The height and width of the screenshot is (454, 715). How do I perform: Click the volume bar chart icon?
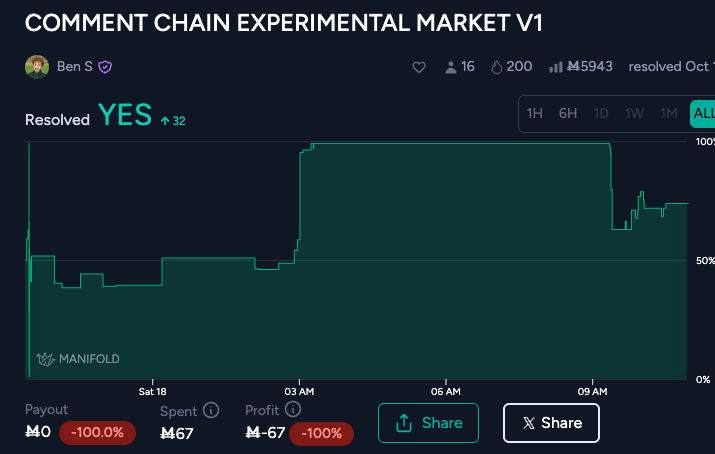click(x=557, y=67)
